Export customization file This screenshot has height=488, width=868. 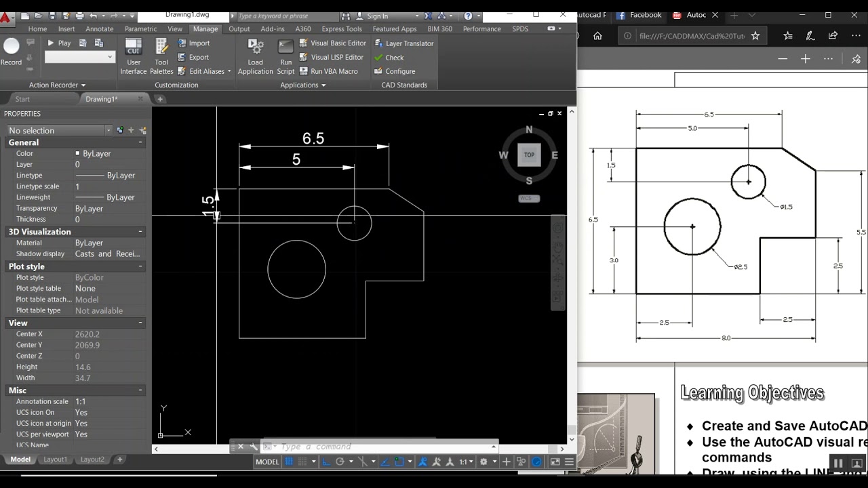(194, 57)
